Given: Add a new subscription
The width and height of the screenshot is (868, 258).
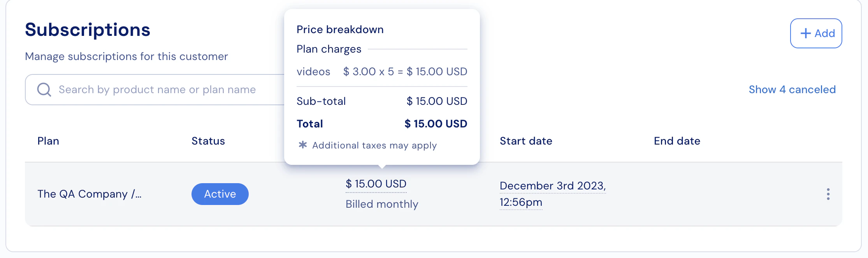Looking at the screenshot, I should [816, 34].
